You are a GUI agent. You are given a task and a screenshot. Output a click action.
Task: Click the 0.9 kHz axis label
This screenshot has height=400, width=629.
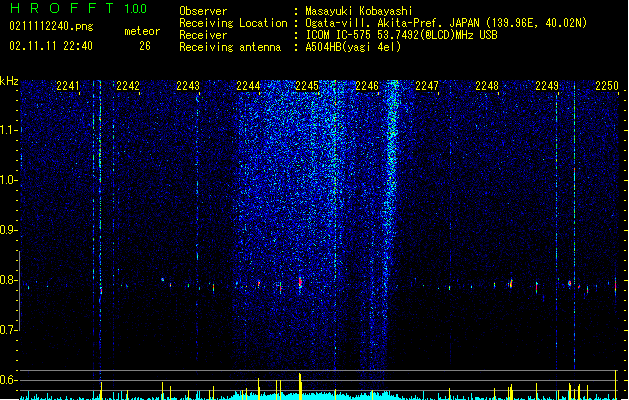coord(8,230)
